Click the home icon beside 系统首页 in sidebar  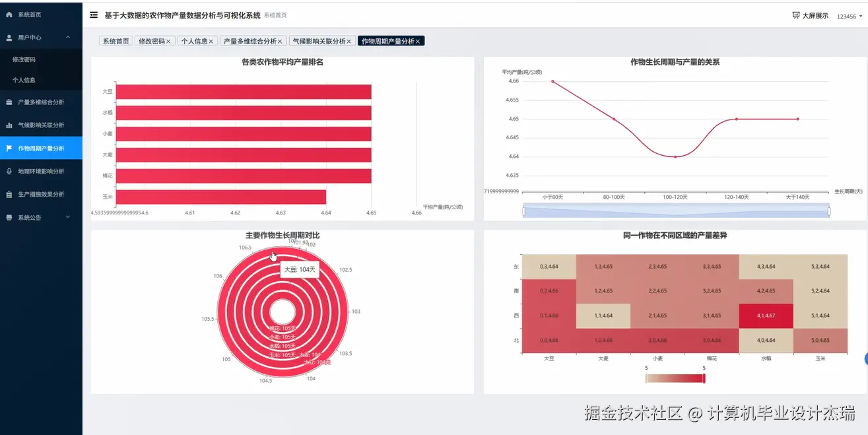[9, 15]
